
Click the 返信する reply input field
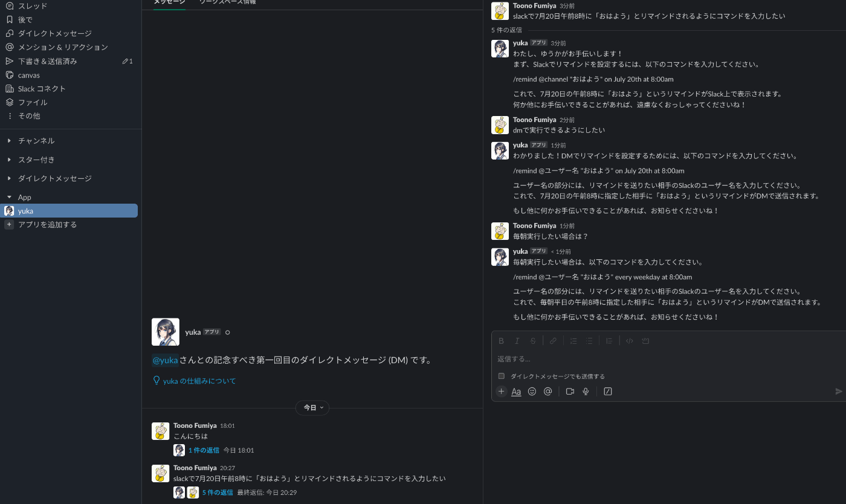tap(668, 359)
